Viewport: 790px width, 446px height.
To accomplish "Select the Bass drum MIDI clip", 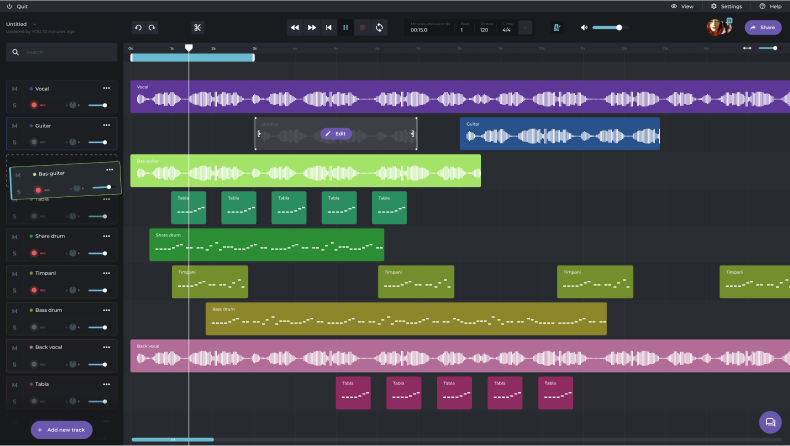I will click(406, 319).
